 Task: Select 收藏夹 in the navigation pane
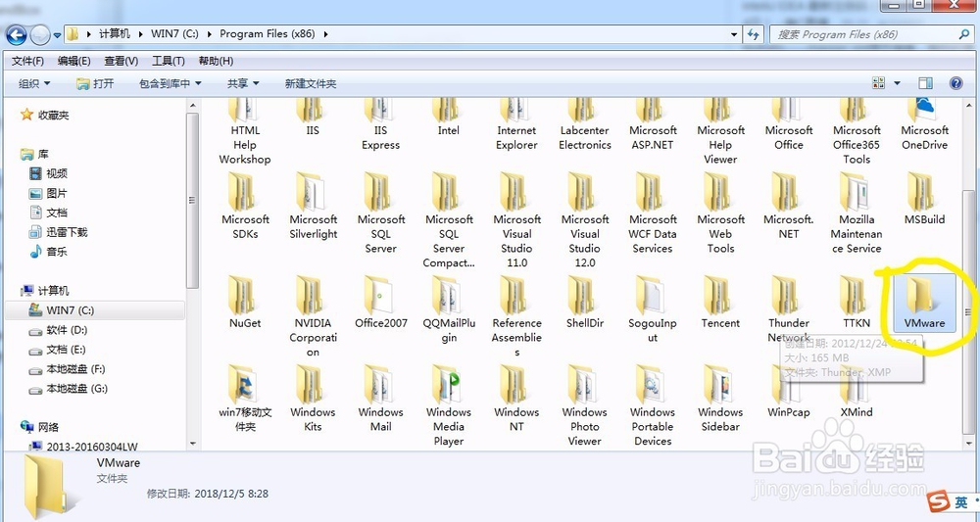coord(44,115)
